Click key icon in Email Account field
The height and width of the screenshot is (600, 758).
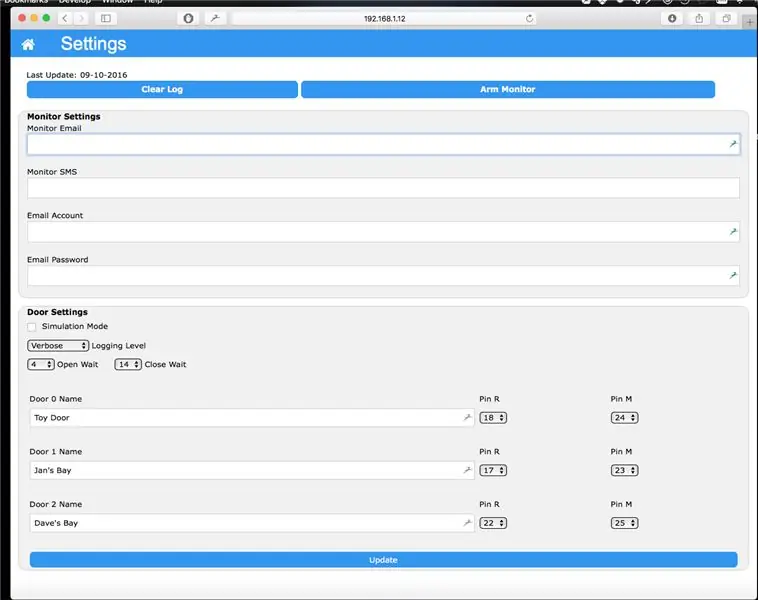click(733, 232)
